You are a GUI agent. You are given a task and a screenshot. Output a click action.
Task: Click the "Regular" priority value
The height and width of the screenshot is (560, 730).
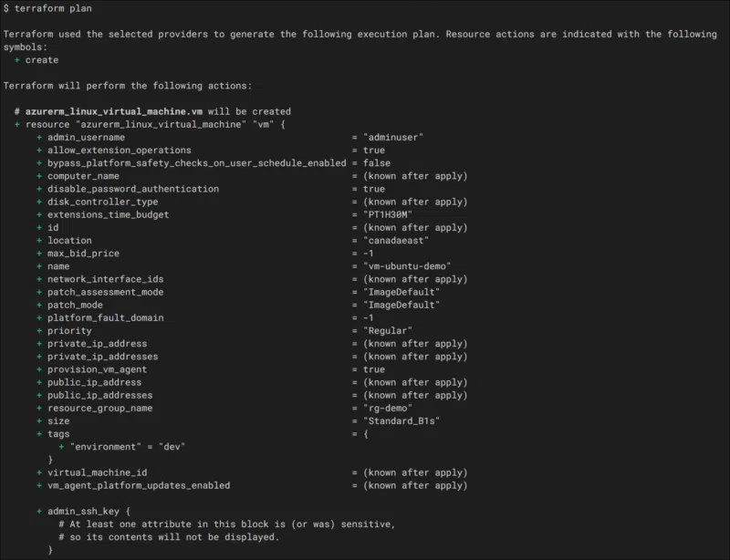click(387, 330)
